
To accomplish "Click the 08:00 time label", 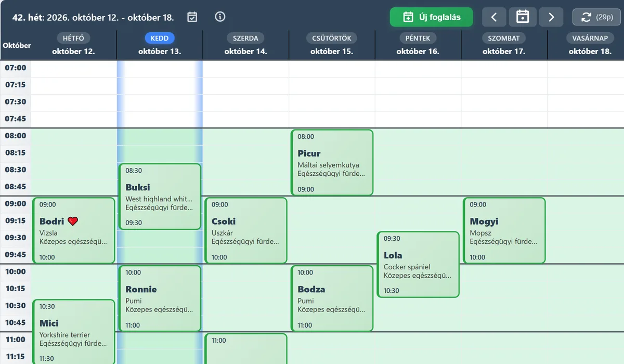I will coord(16,136).
